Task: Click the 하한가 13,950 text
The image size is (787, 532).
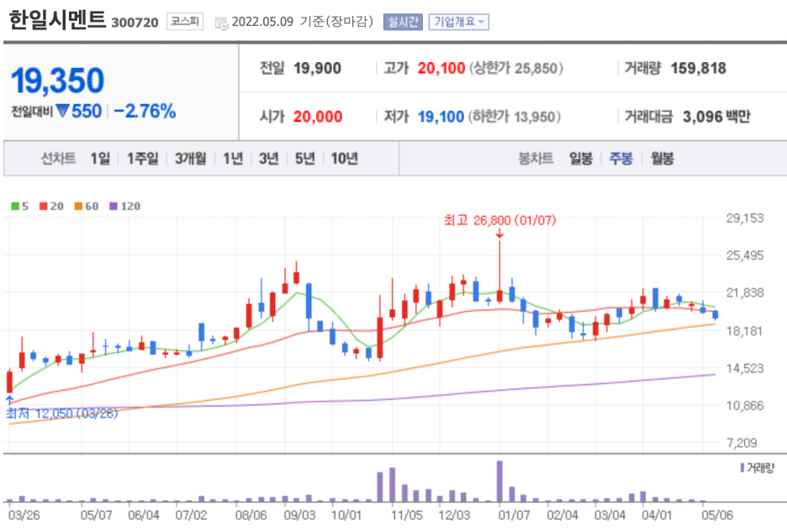Action: tap(515, 117)
